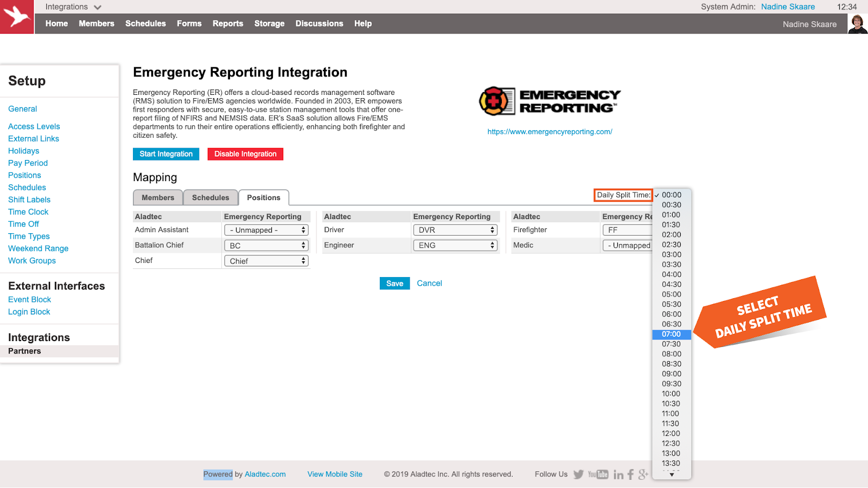Open the emergencyreporting.com link
The width and height of the screenshot is (868, 488).
point(550,132)
